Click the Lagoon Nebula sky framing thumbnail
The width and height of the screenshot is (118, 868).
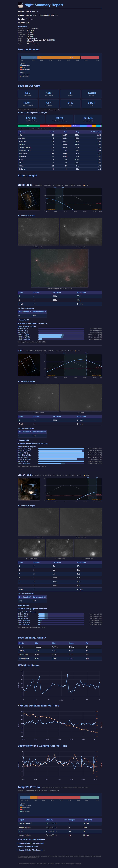pyautogui.click(x=29, y=489)
